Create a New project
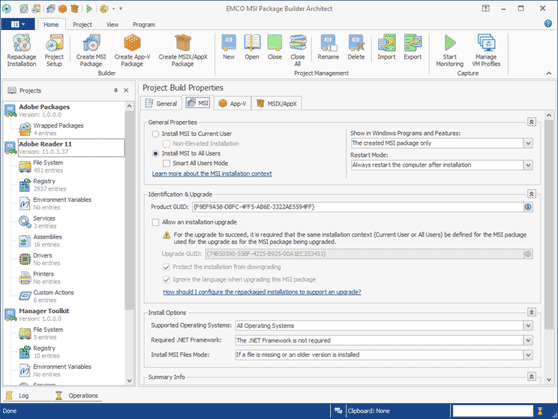This screenshot has width=558, height=419. tap(228, 47)
